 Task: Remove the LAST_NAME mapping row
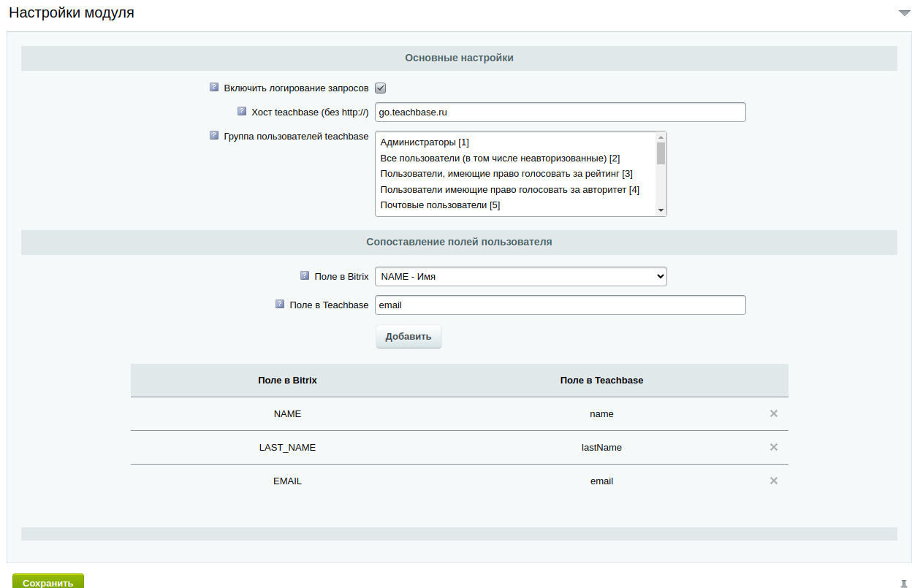point(773,447)
